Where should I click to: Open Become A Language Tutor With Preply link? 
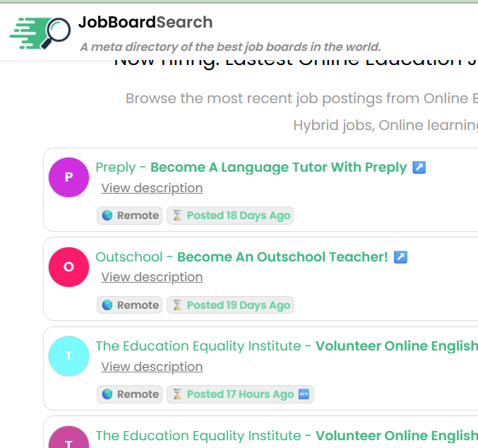[278, 167]
